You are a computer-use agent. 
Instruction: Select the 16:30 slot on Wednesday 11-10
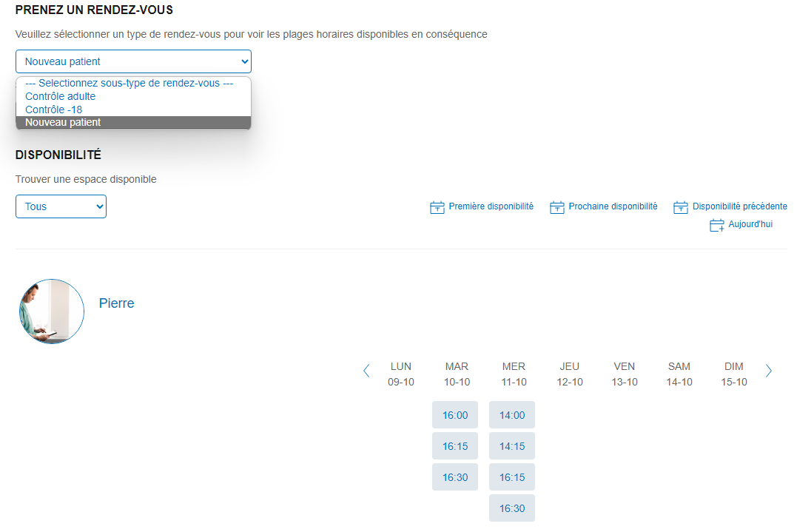click(512, 508)
